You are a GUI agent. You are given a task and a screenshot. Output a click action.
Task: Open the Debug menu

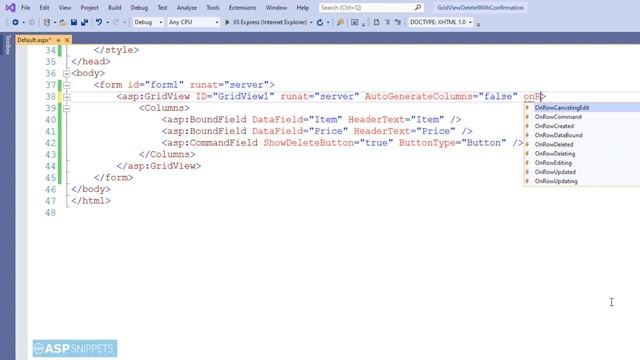coord(139,7)
